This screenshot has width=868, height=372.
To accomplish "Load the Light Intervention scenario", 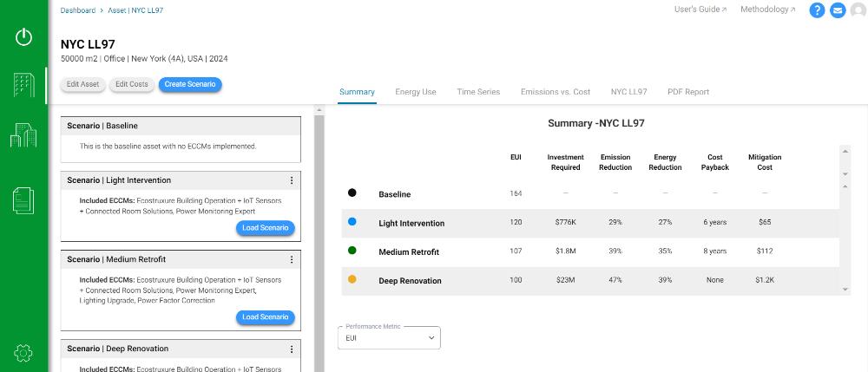I will 265,228.
